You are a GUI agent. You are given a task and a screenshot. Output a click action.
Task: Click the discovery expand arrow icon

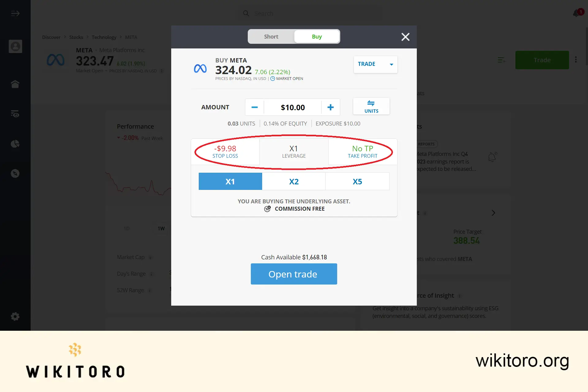pos(15,13)
